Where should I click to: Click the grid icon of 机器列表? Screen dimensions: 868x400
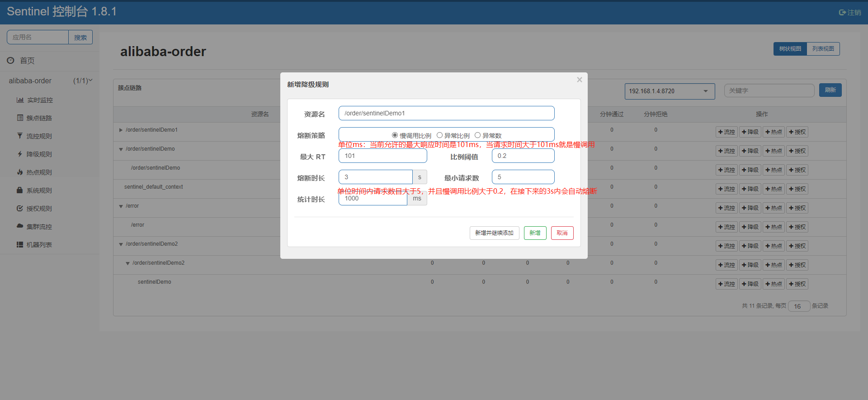(x=20, y=244)
